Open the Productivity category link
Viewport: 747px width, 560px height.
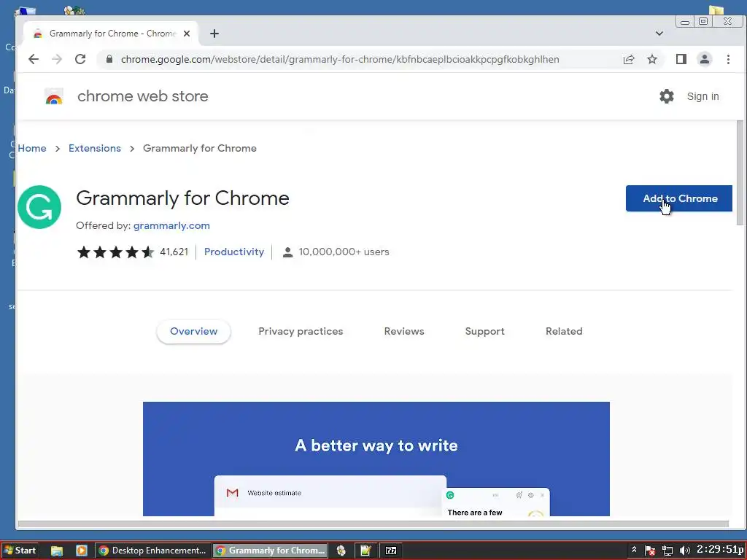pos(234,252)
